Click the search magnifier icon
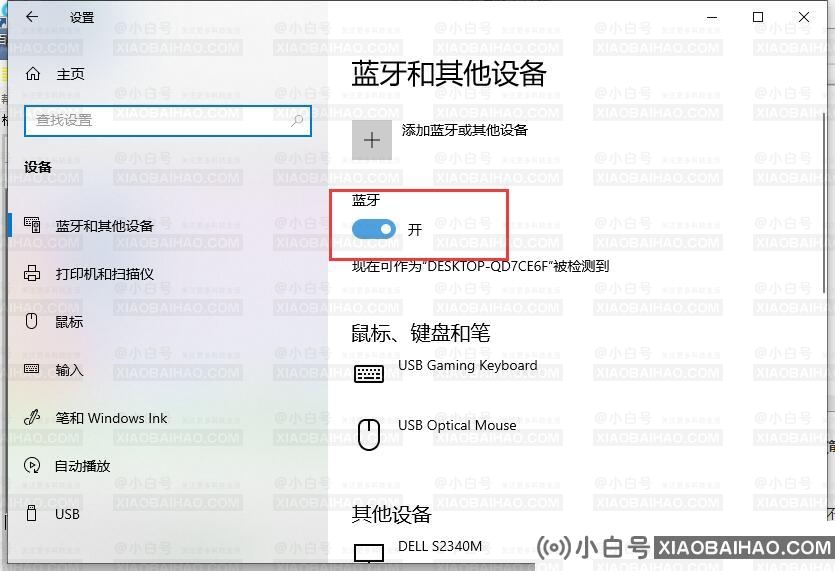The width and height of the screenshot is (835, 571). (x=297, y=121)
